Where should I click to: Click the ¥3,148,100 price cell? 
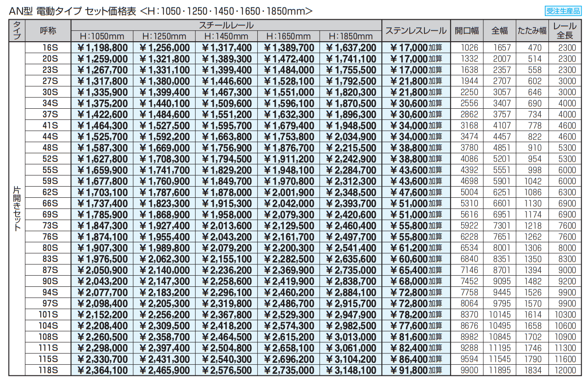[x=351, y=370]
